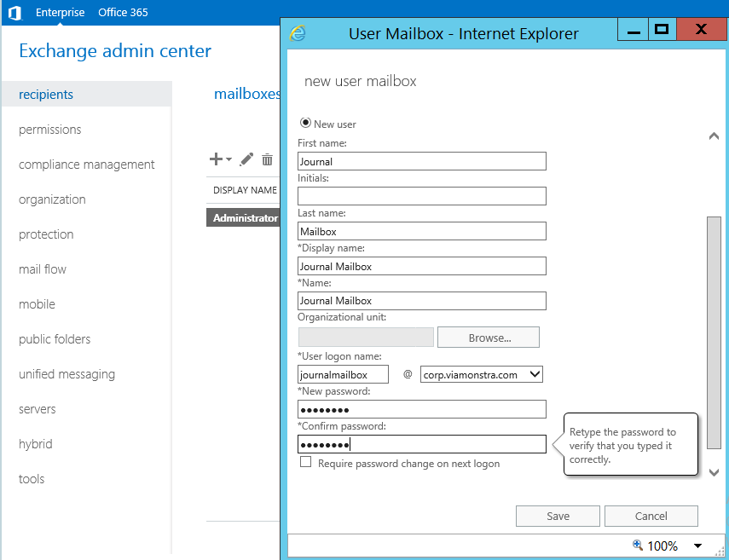Open the Office 365 tab
This screenshot has width=729, height=560.
[x=123, y=13]
